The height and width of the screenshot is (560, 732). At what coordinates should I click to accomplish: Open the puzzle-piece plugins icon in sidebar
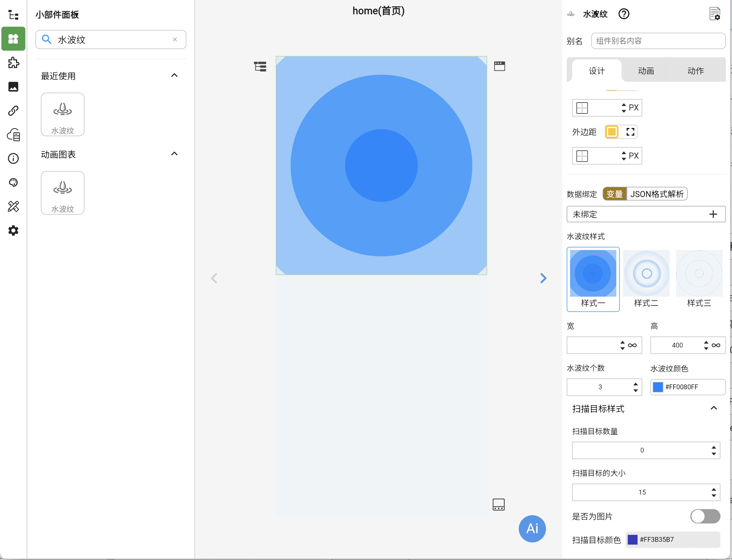point(13,63)
